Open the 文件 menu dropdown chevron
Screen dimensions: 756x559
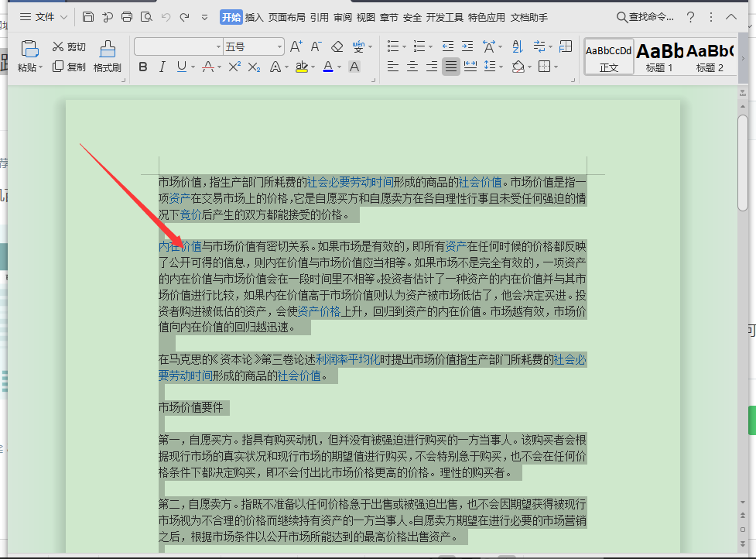63,17
